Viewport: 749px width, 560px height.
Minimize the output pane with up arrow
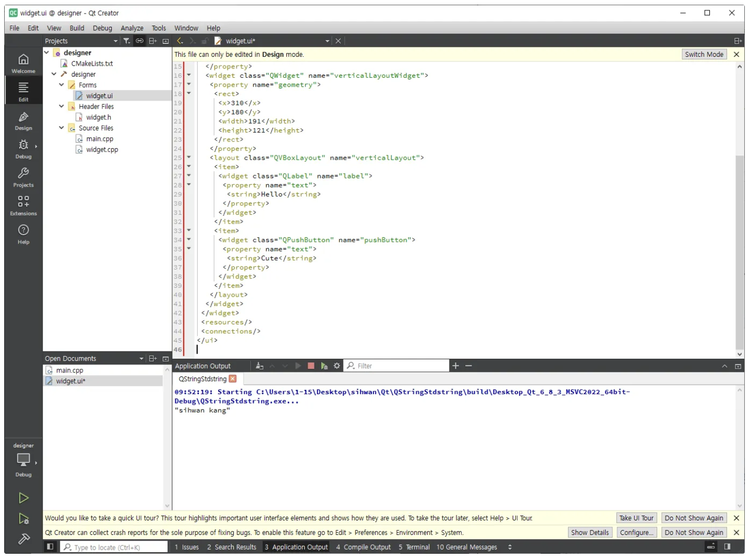pyautogui.click(x=724, y=366)
